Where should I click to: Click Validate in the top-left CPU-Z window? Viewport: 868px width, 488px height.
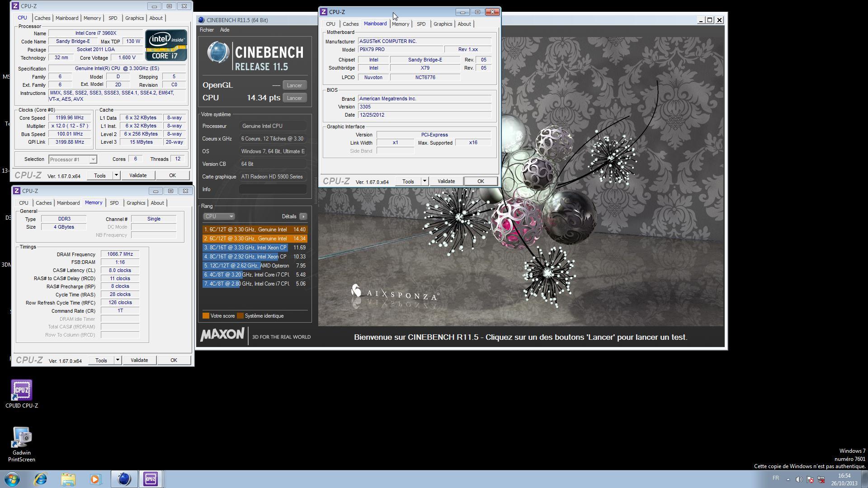(x=138, y=175)
